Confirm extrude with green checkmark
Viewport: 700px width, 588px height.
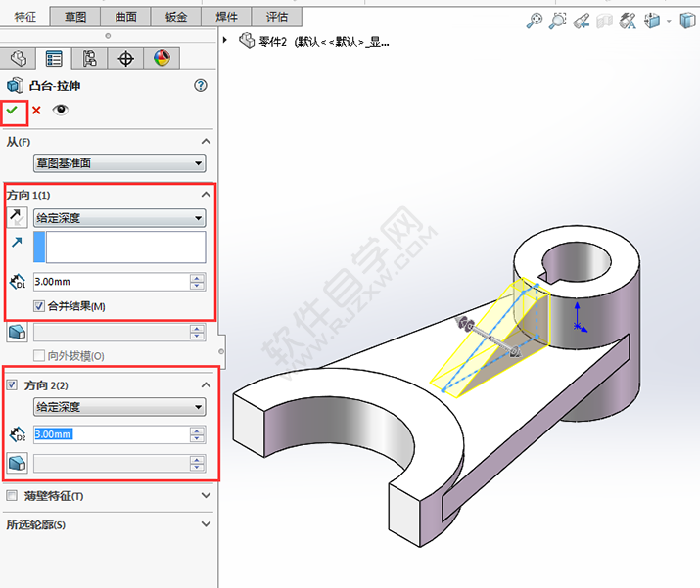tap(12, 110)
